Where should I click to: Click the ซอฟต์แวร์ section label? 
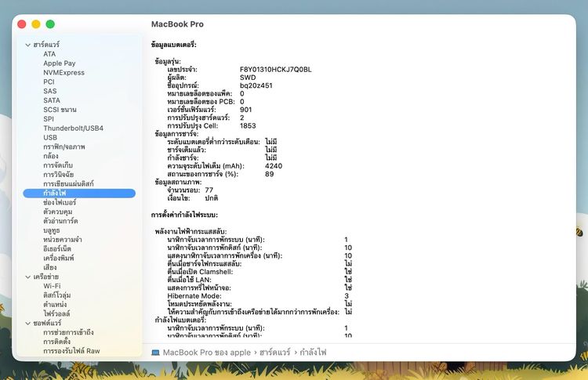(x=47, y=323)
